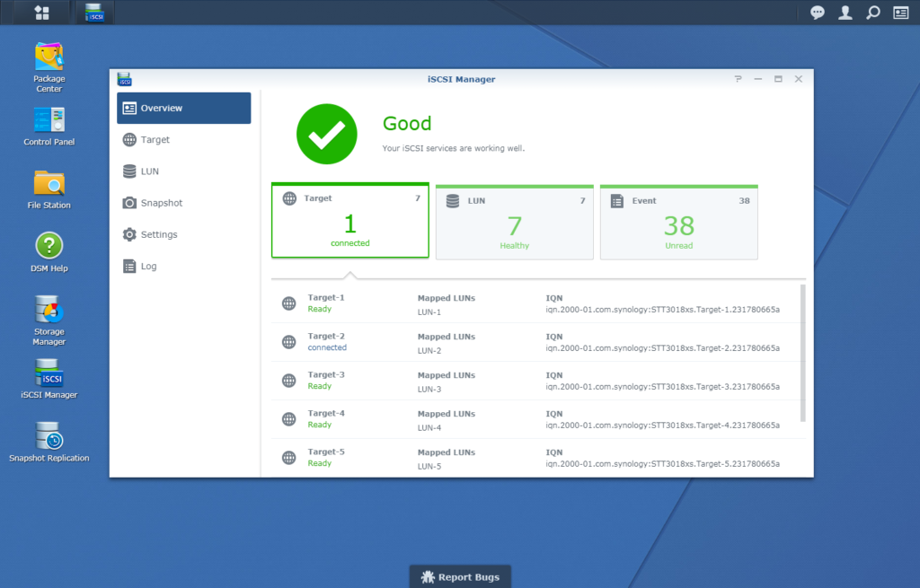Open iSCSI Manager desktop icon

(49, 379)
